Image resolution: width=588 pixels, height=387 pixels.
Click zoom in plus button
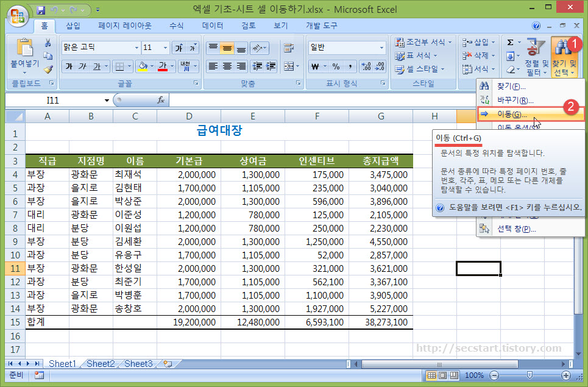tap(566, 375)
